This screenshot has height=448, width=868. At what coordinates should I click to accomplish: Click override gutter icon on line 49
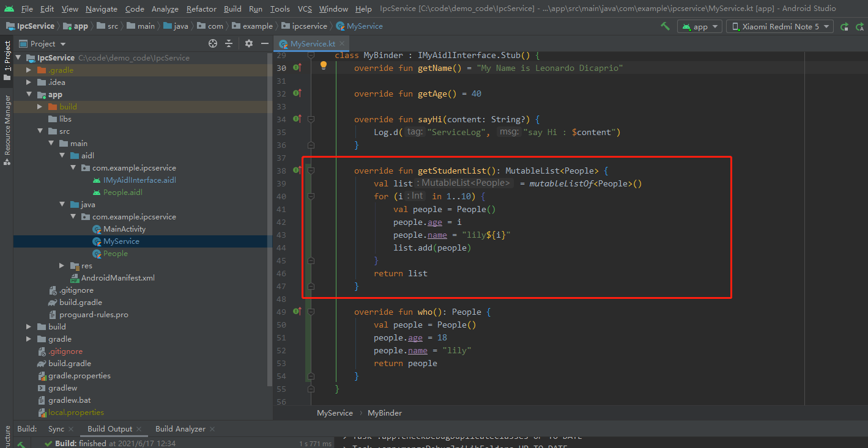(297, 312)
